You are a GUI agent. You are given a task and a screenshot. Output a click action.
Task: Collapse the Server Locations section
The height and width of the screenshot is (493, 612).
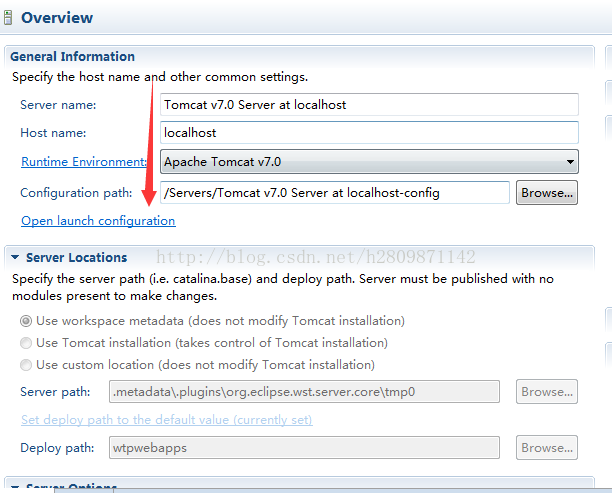click(x=15, y=257)
